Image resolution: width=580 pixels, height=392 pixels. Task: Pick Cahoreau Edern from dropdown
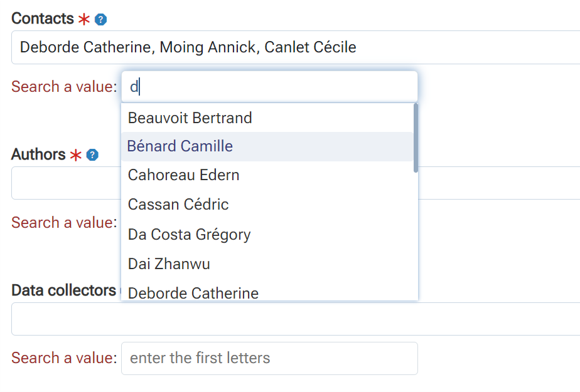pyautogui.click(x=267, y=175)
